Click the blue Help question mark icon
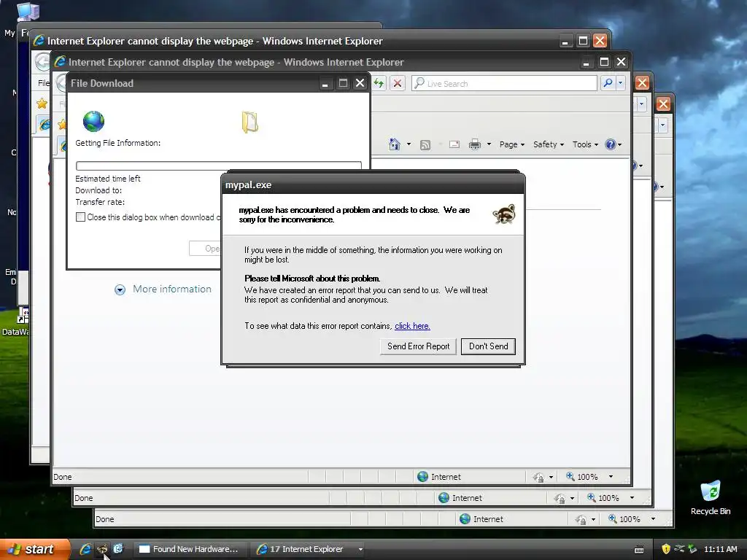Image resolution: width=747 pixels, height=560 pixels. [611, 144]
